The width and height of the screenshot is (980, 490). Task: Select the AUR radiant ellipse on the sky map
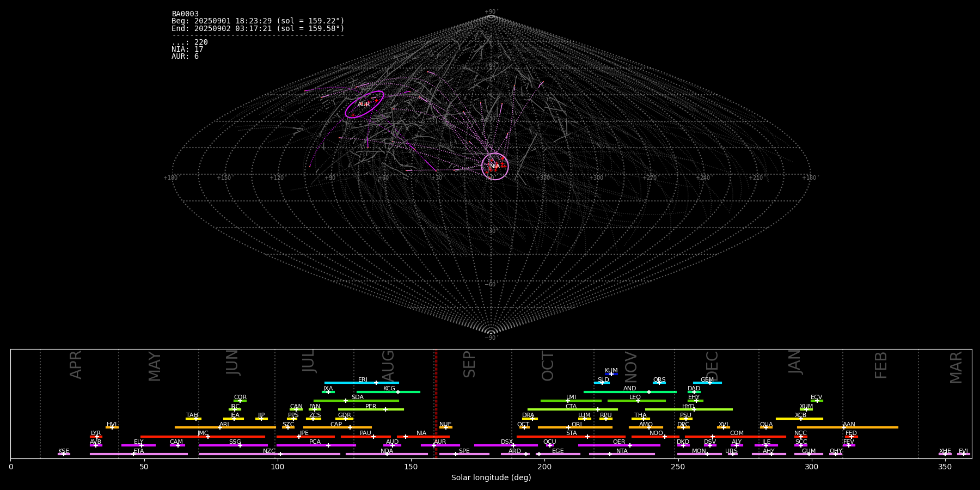click(x=364, y=104)
